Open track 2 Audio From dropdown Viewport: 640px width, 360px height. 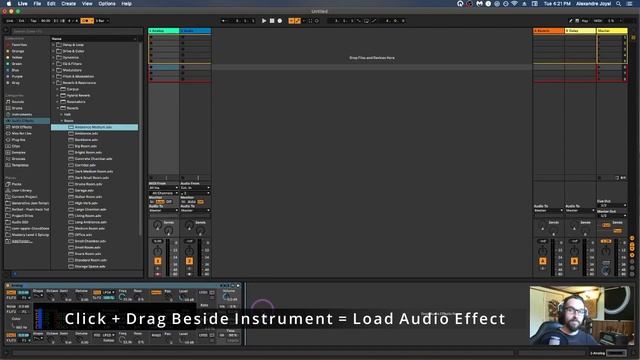(x=195, y=188)
